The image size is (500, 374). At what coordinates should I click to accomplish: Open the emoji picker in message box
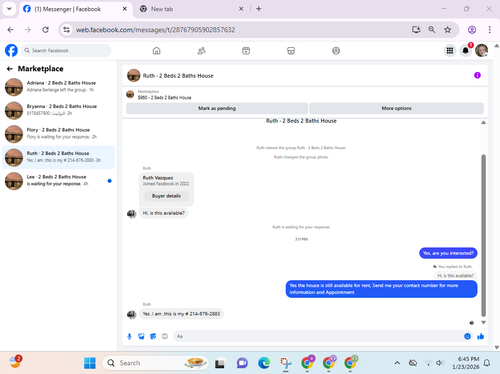(x=467, y=336)
